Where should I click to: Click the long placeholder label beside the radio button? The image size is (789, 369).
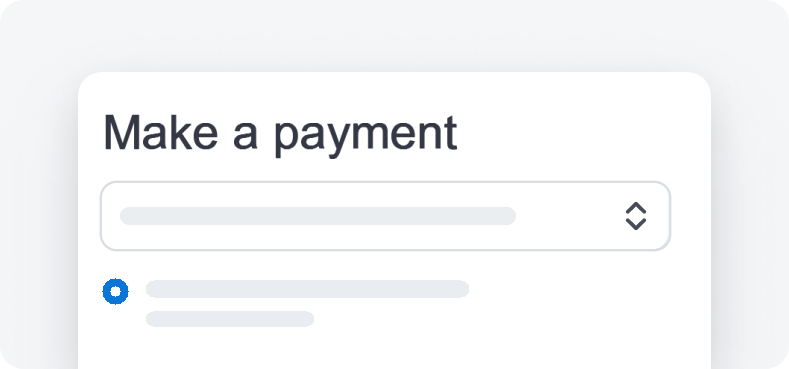[x=307, y=289]
